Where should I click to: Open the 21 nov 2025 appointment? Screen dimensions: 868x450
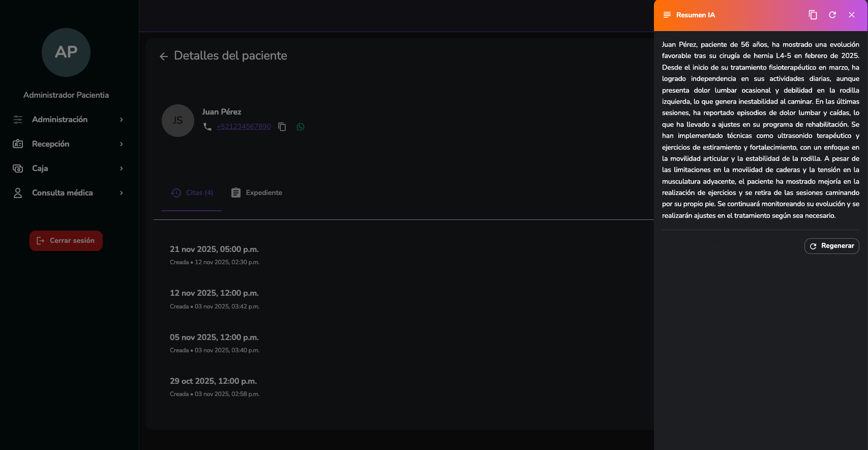pos(214,249)
